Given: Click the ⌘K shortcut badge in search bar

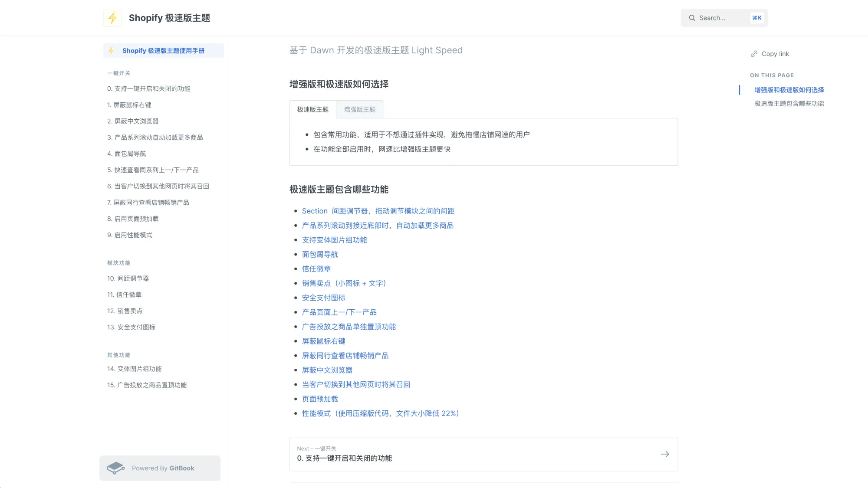Looking at the screenshot, I should 757,18.
